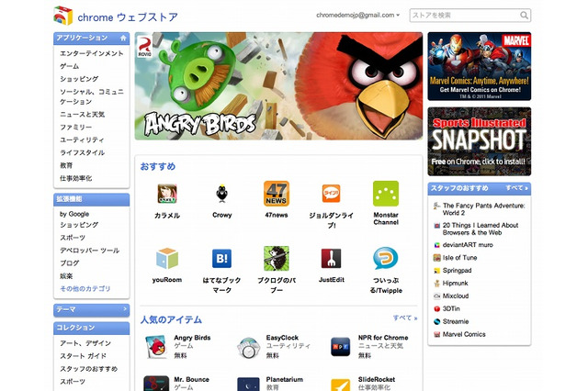The height and width of the screenshot is (391, 588).
Task: Click the Angry Birds featured banner
Action: (278, 85)
